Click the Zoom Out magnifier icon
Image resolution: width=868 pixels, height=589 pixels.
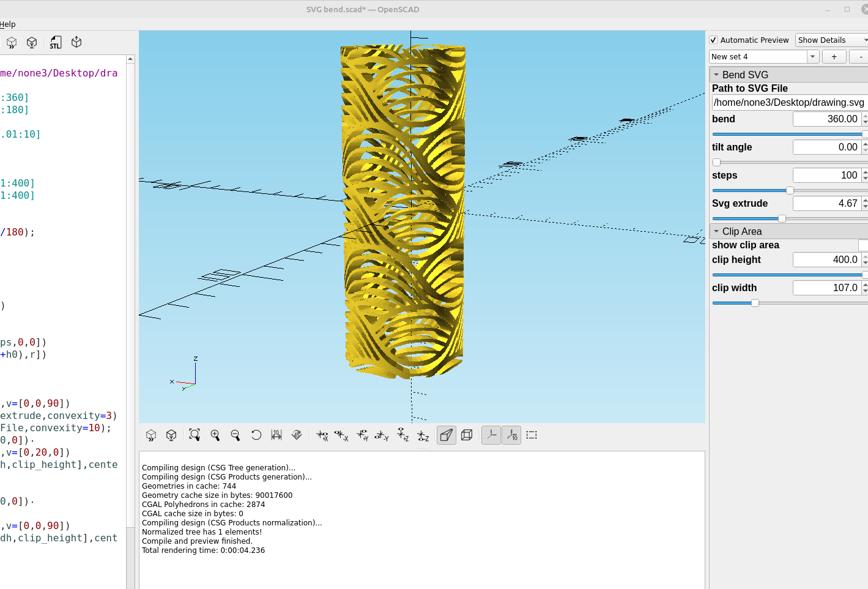[236, 435]
